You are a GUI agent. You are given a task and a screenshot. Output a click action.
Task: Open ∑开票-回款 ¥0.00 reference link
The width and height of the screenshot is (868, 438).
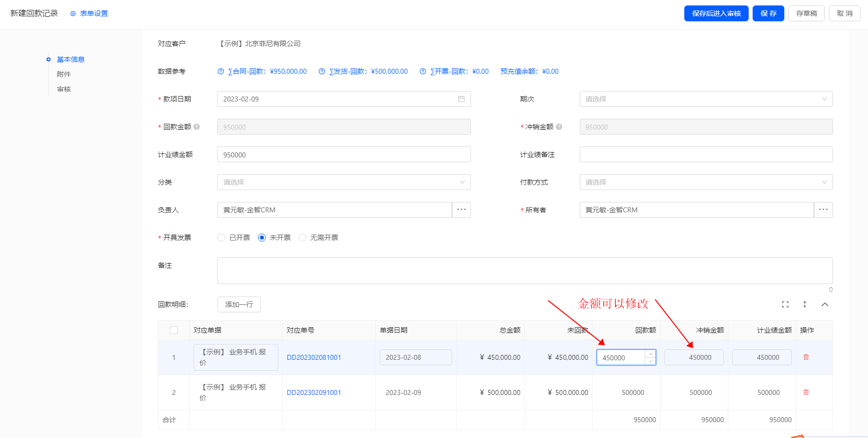[460, 71]
